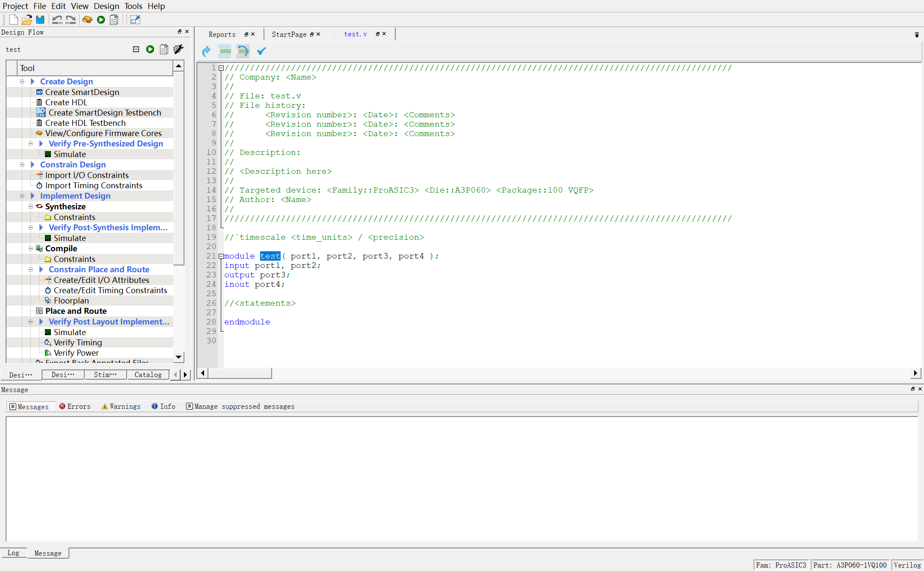924x571 pixels.
Task: Click Manage suppressed messages button
Action: (x=240, y=406)
